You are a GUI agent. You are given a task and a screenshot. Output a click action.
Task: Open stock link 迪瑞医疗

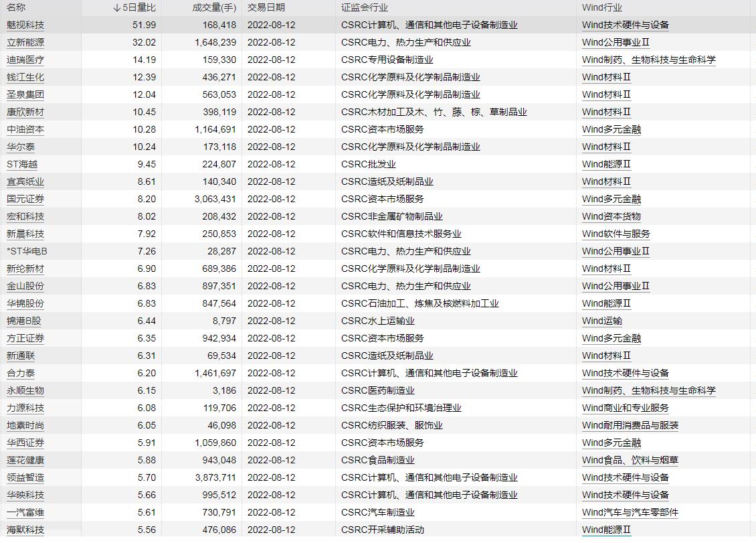point(25,60)
